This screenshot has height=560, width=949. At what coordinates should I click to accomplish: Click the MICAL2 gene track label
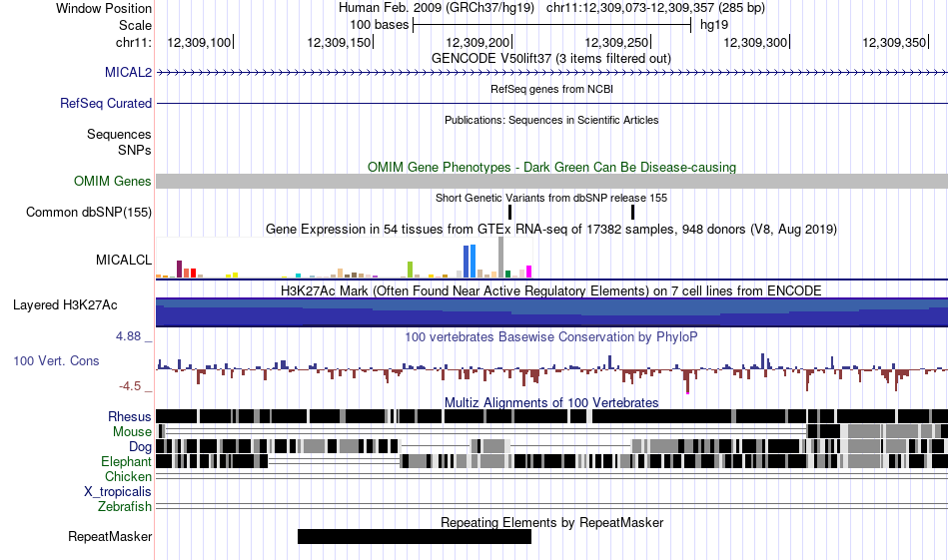(x=128, y=73)
